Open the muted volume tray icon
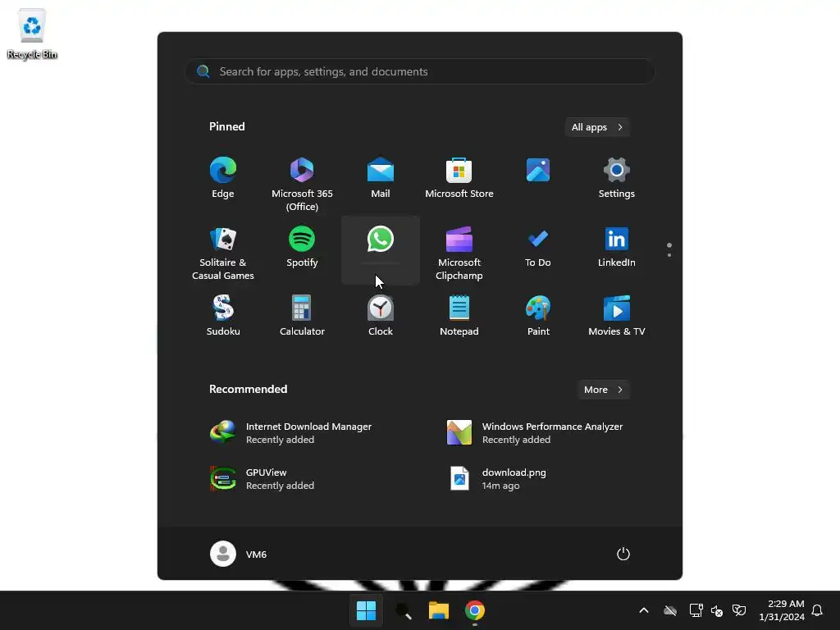Viewport: 840px width, 630px height. 717,610
